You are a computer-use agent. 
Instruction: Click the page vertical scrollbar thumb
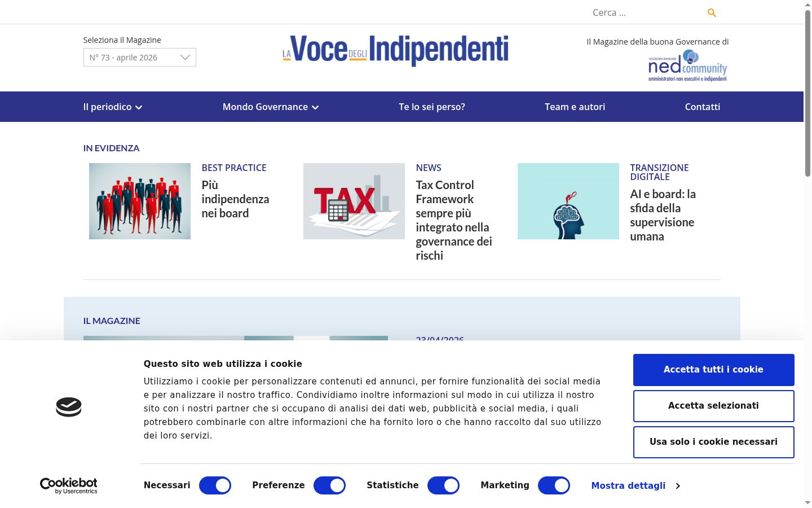807,93
